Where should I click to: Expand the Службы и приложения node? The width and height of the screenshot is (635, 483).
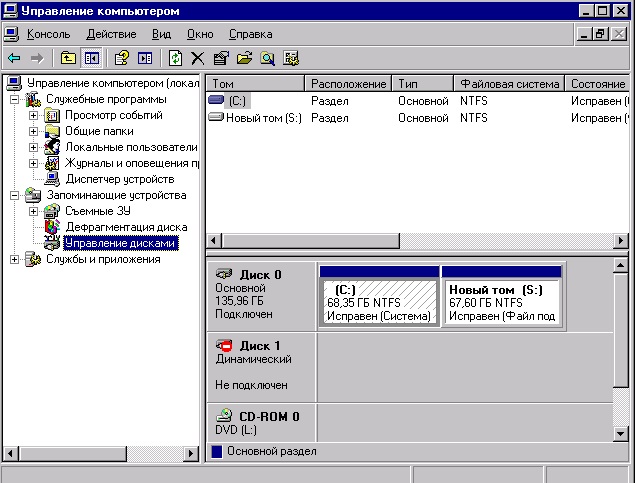[15, 259]
